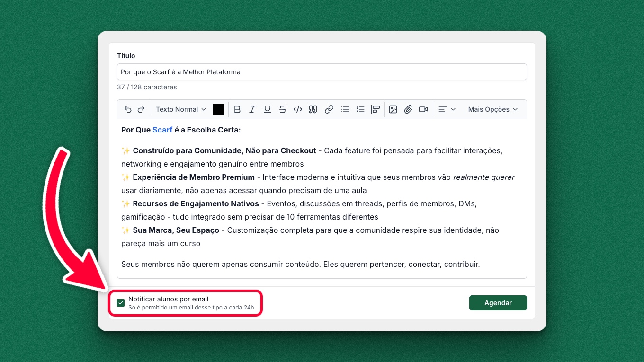Viewport: 644px width, 362px height.
Task: Insert inline code with code icon
Action: coord(298,109)
